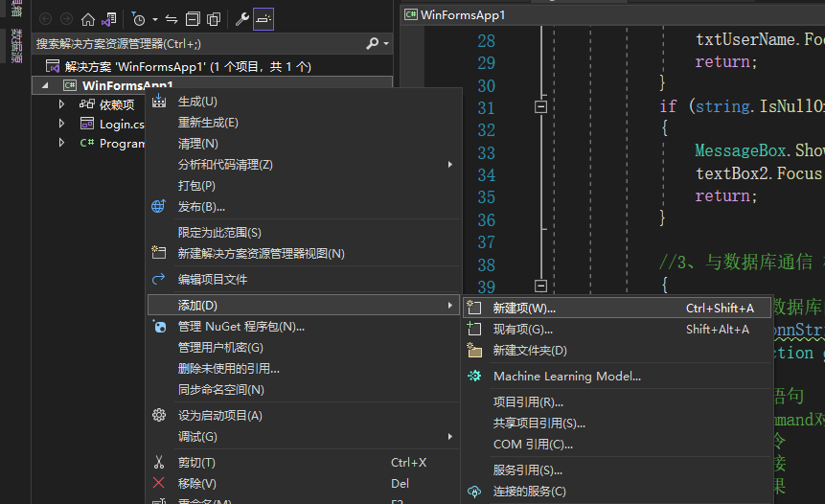Click the NuGet package icon
This screenshot has height=504, width=825.
(159, 327)
